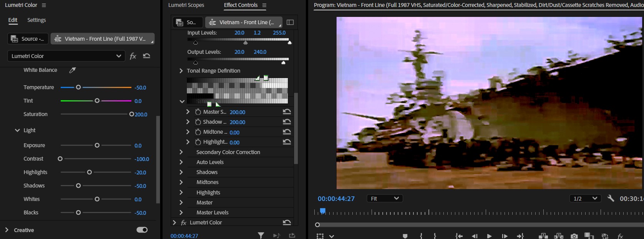Play the Program monitor video
This screenshot has width=644, height=239.
coord(489,236)
